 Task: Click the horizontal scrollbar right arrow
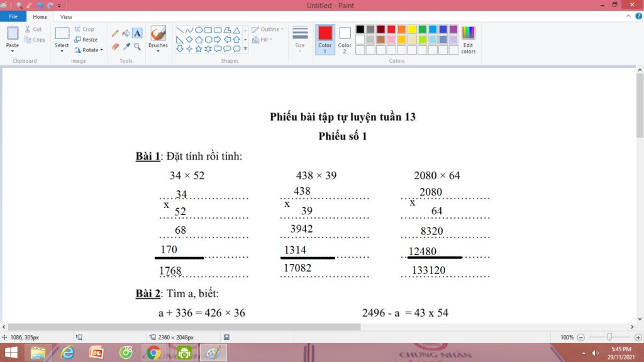[x=632, y=327]
